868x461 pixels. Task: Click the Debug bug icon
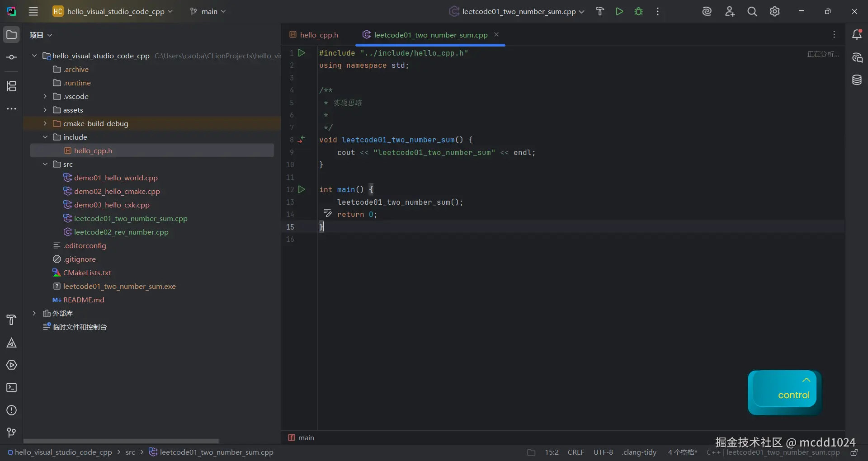[638, 12]
